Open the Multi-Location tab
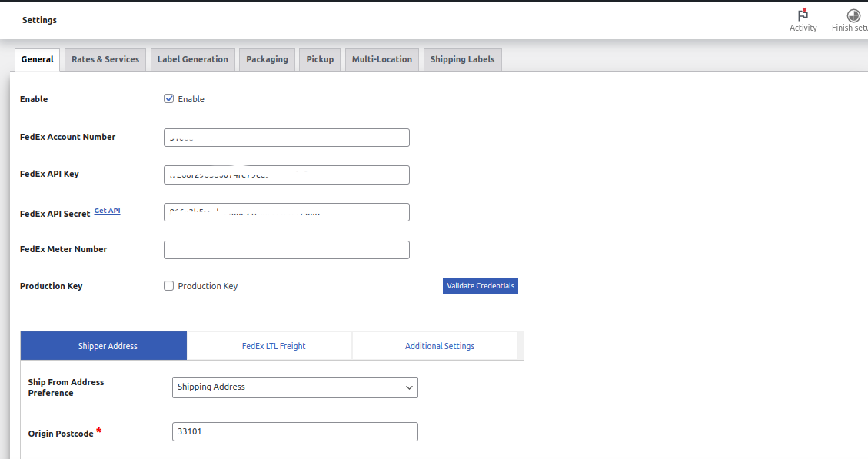This screenshot has width=868, height=459. [x=382, y=59]
